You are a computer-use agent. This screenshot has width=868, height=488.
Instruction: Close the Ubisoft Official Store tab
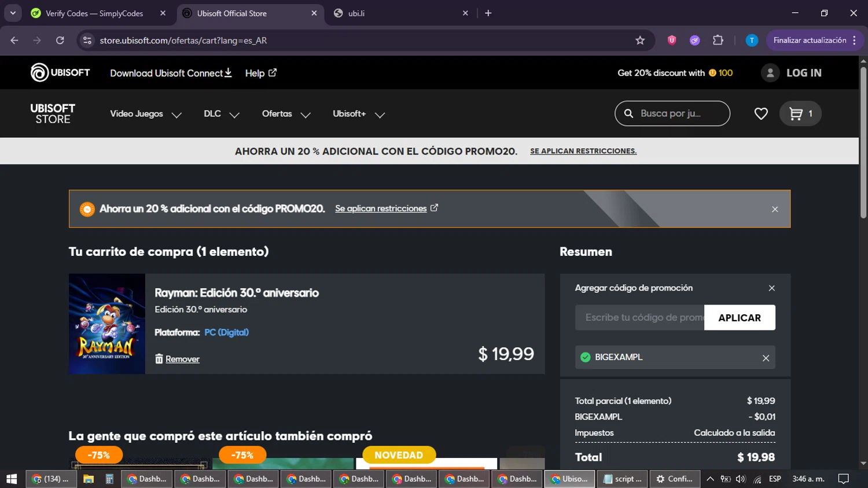pyautogui.click(x=314, y=13)
